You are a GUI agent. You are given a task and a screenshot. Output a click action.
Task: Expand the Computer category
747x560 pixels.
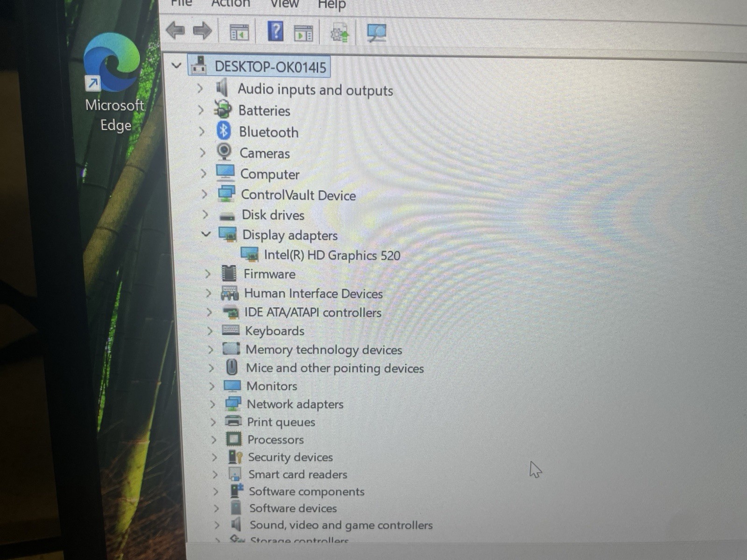click(x=204, y=174)
